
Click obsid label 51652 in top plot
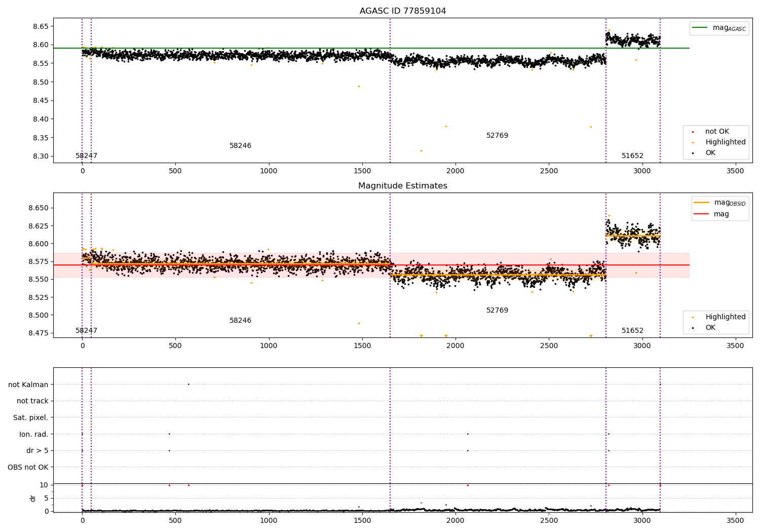click(632, 156)
